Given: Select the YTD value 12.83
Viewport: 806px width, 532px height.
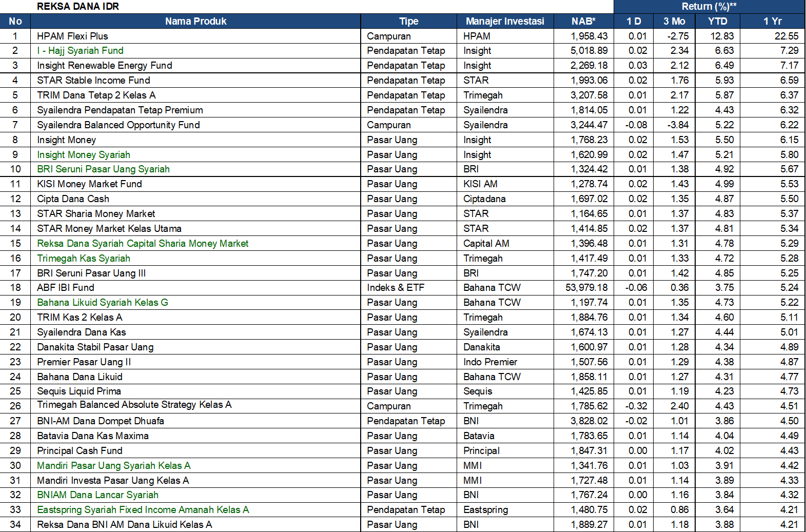Looking at the screenshot, I should pyautogui.click(x=722, y=36).
